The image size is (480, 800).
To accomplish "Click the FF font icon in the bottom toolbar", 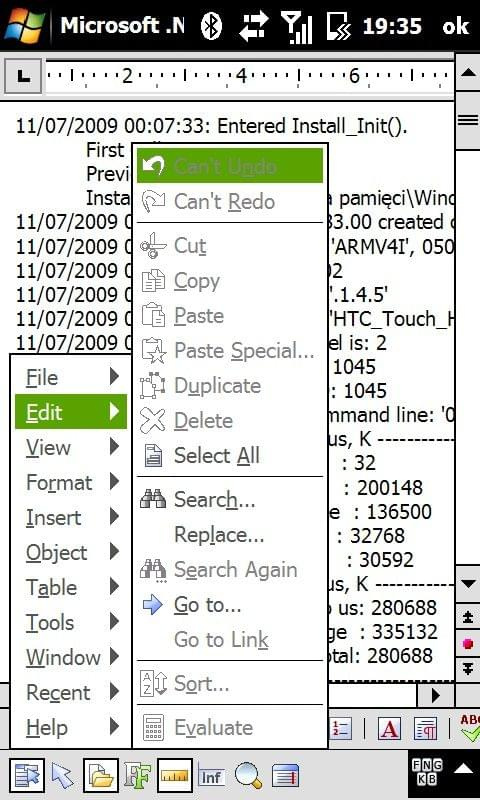I will 138,777.
